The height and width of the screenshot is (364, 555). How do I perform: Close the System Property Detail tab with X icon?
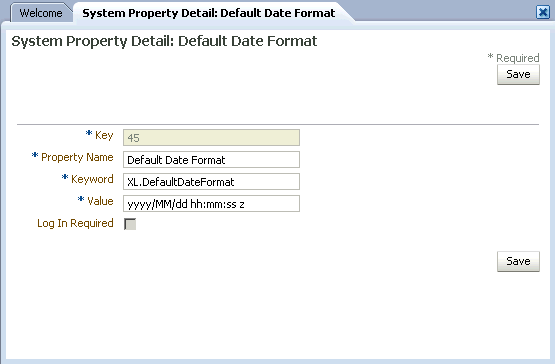543,12
